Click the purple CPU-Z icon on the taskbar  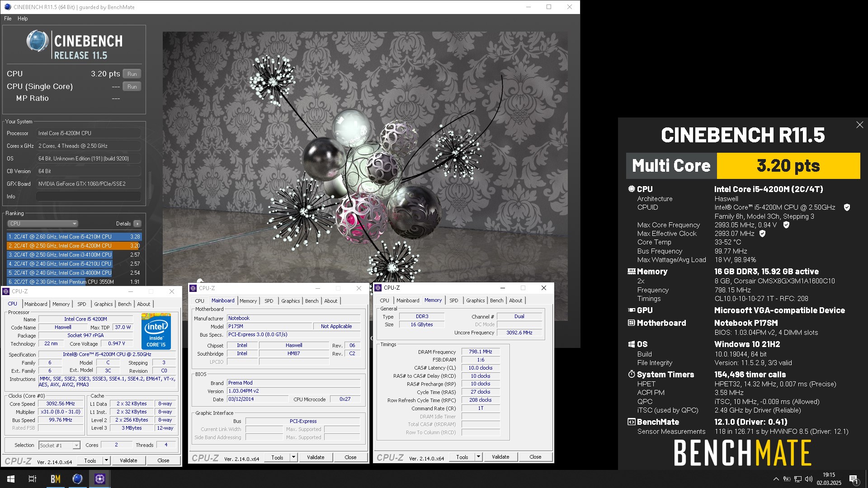click(100, 479)
